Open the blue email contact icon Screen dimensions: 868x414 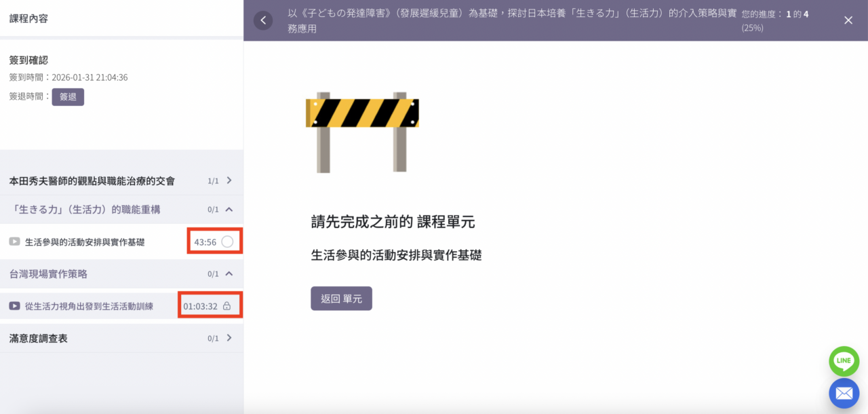[x=844, y=394]
